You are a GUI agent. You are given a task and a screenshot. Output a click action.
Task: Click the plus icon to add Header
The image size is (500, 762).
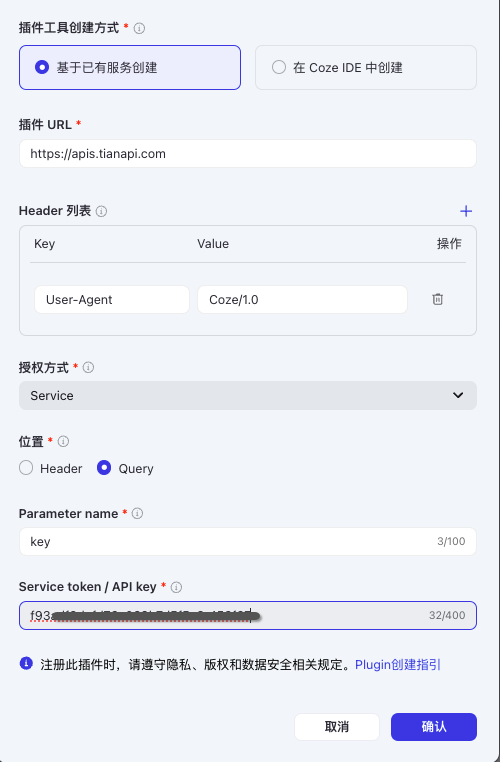pyautogui.click(x=466, y=211)
